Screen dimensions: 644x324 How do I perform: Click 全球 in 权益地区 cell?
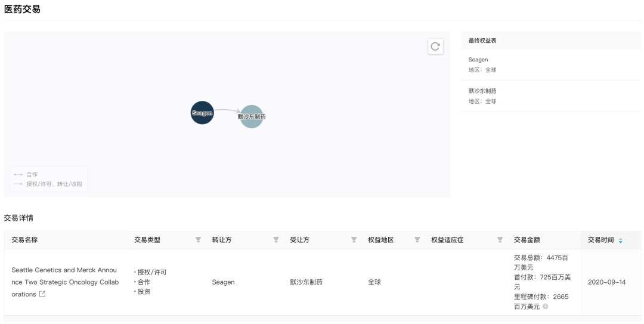(x=374, y=282)
